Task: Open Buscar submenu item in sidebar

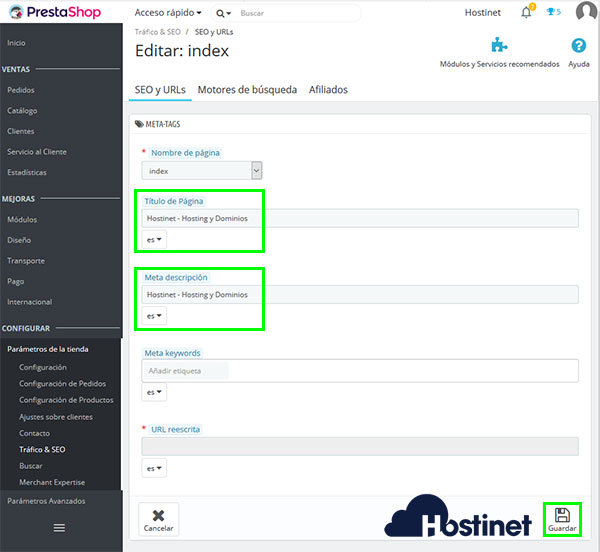Action: pyautogui.click(x=31, y=466)
